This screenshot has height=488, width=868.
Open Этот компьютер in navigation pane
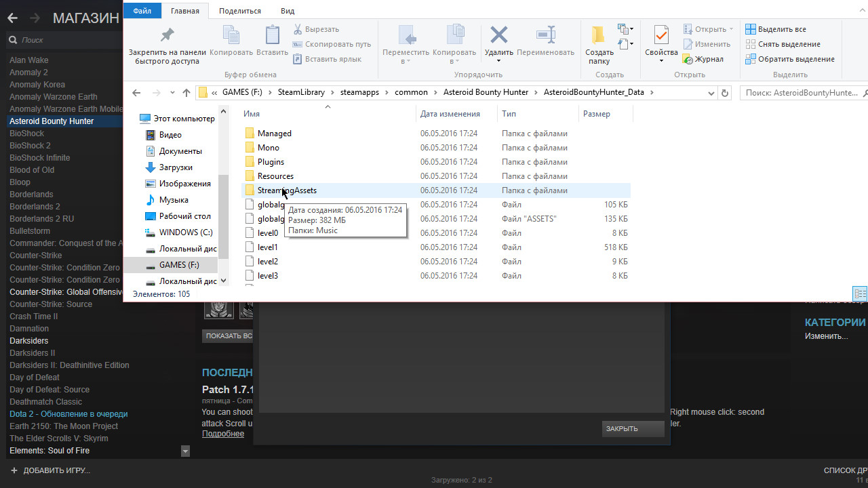(178, 119)
